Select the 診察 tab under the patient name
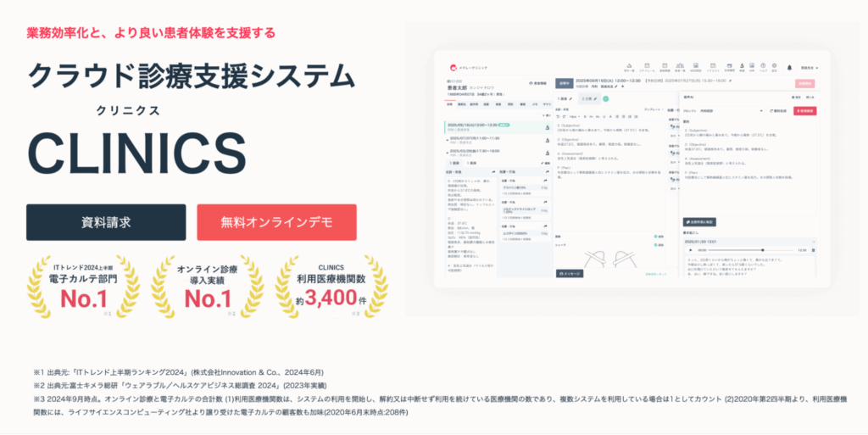 (x=449, y=104)
